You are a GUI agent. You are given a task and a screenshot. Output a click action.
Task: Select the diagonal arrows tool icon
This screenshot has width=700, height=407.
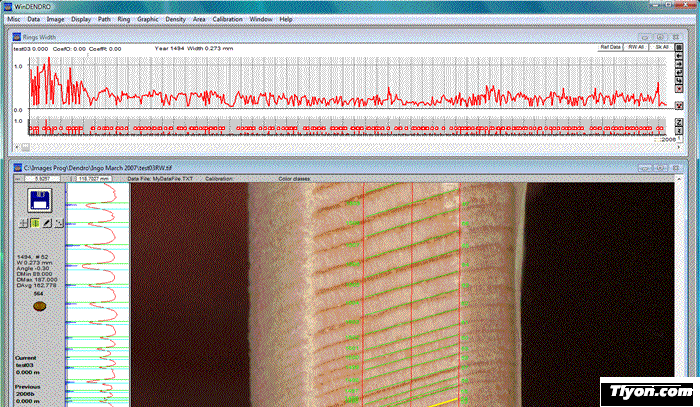(x=58, y=223)
